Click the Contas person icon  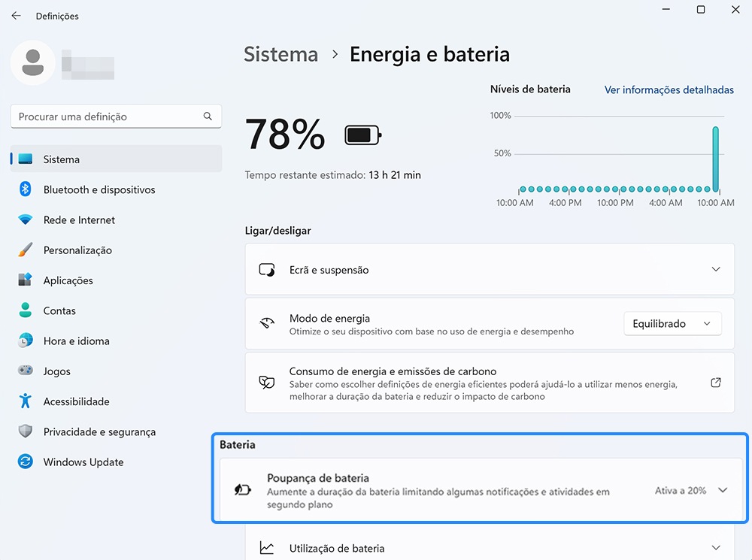(x=26, y=310)
